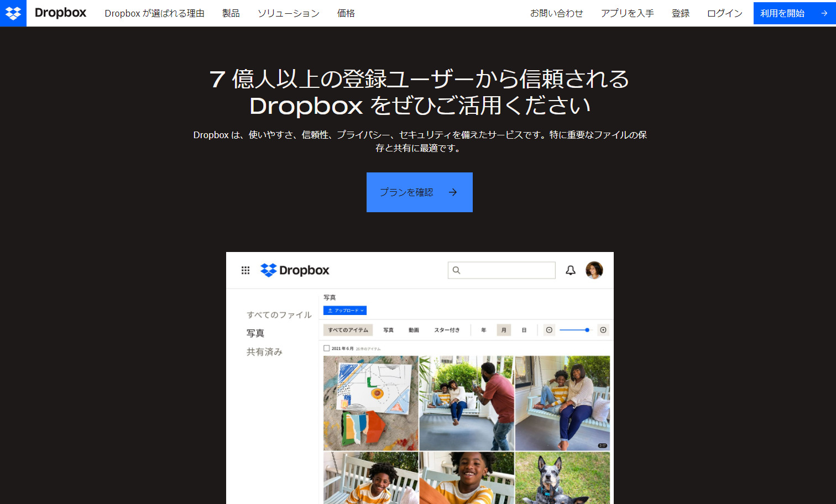Check the 2021年6月 selection checkbox

pos(326,348)
